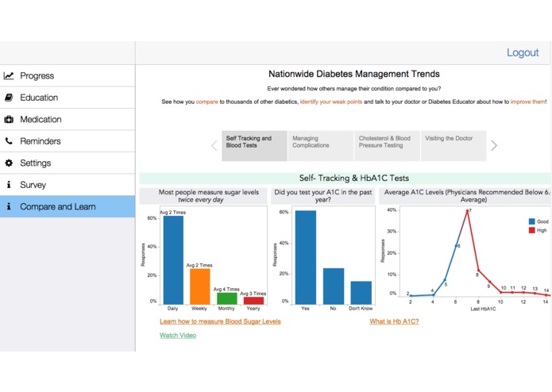Viewport: 552px width, 392px height.
Task: Open the Survey page
Action: 68,185
